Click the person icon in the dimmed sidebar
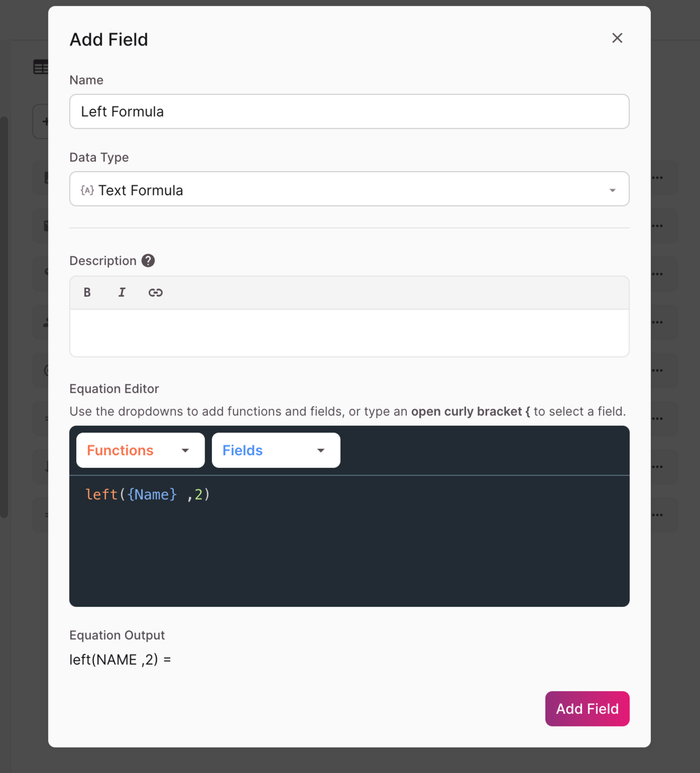This screenshot has height=773, width=700. pos(46,322)
